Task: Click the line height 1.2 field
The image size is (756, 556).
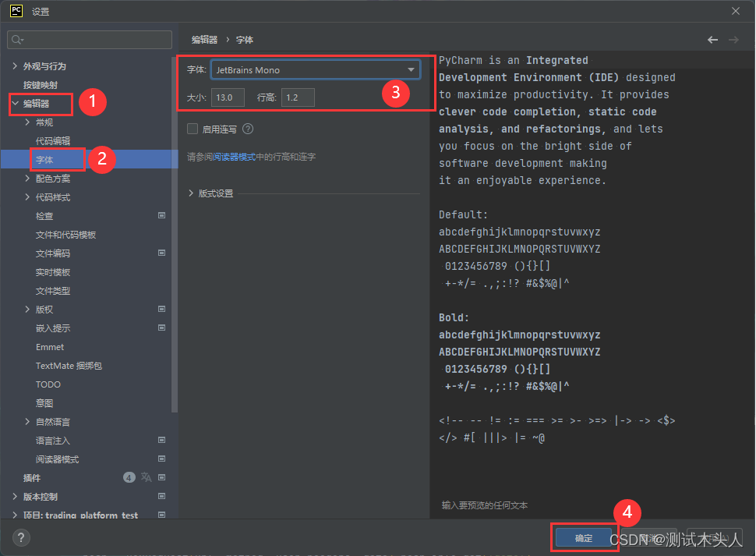Action: point(298,97)
